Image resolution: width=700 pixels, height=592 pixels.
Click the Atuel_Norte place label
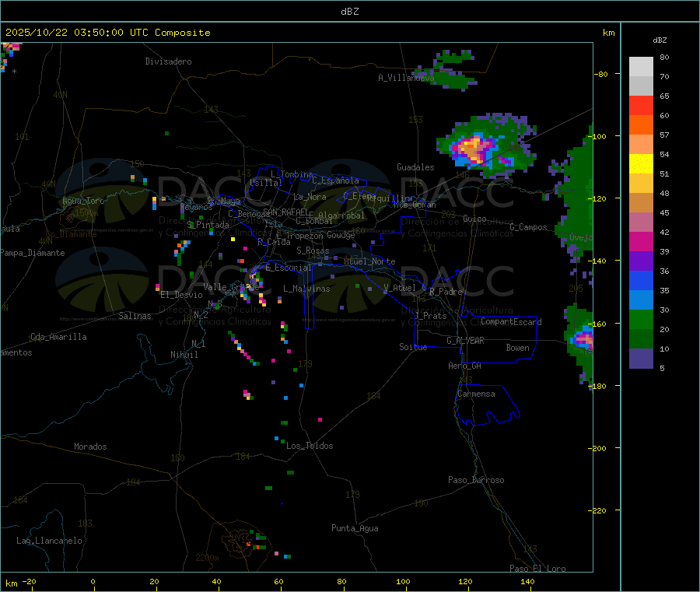(x=369, y=261)
